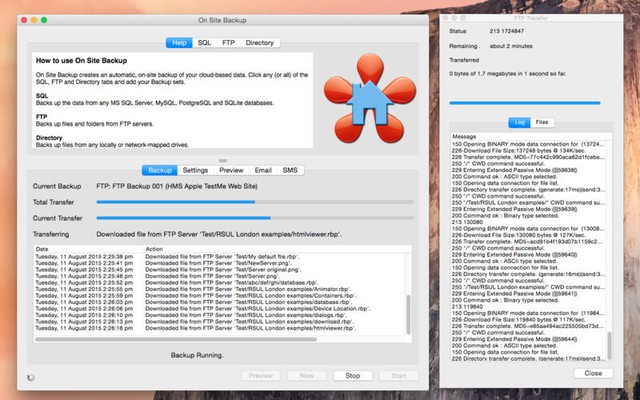Open the FTP tab
This screenshot has width=640, height=400.
(228, 43)
